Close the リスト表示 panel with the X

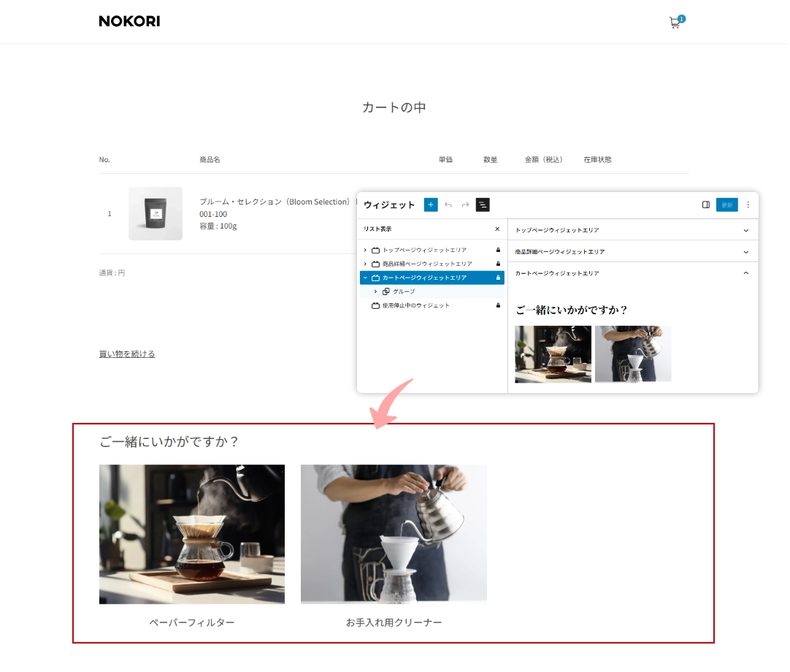pyautogui.click(x=497, y=229)
